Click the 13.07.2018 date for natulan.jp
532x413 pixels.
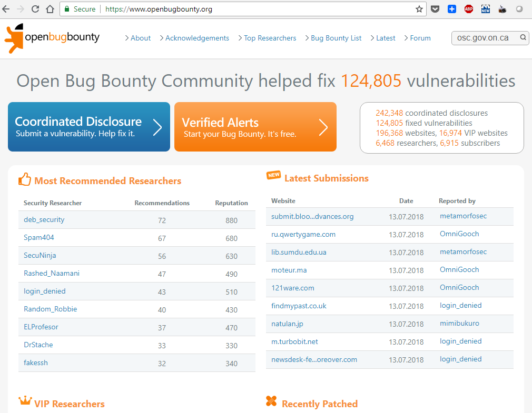coord(406,324)
